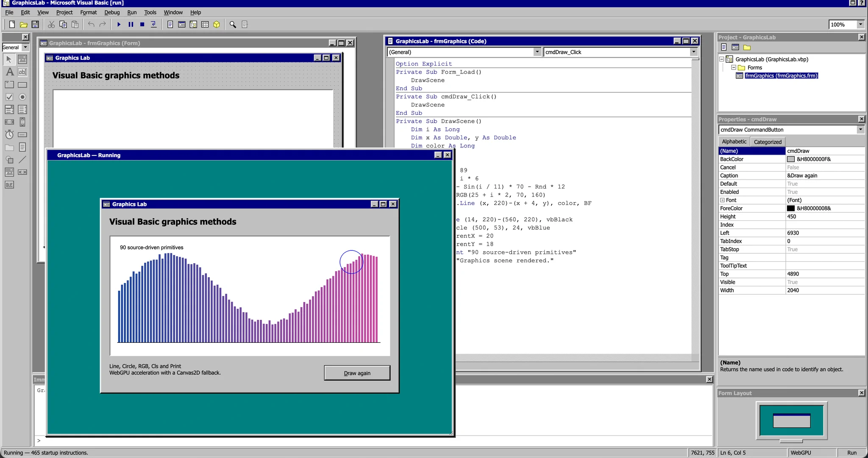
Task: Start the program with the Run arrow
Action: coord(119,25)
